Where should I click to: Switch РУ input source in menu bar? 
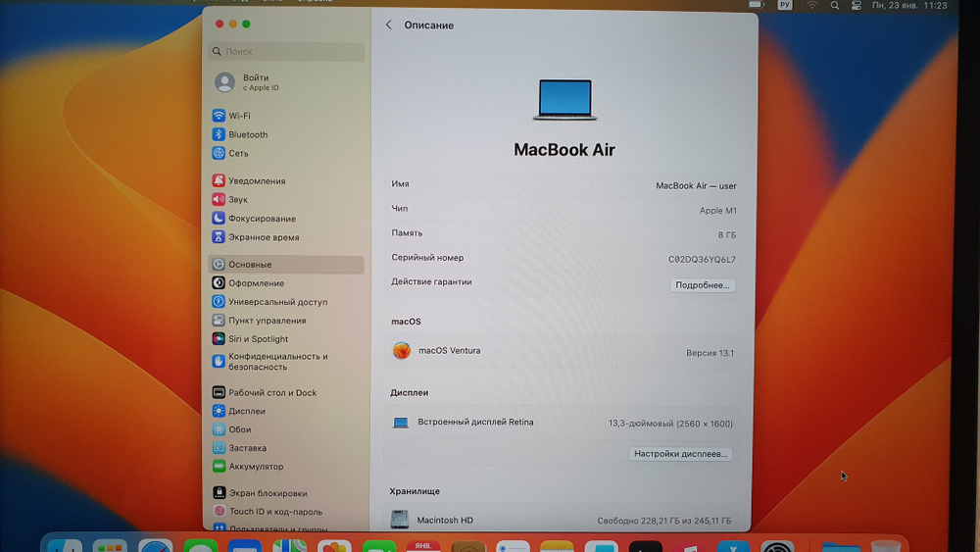pyautogui.click(x=785, y=5)
